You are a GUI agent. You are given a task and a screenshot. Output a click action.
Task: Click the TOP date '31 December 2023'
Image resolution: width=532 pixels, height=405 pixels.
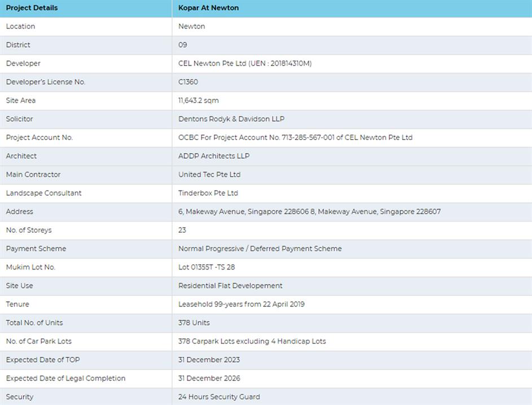[x=209, y=360]
